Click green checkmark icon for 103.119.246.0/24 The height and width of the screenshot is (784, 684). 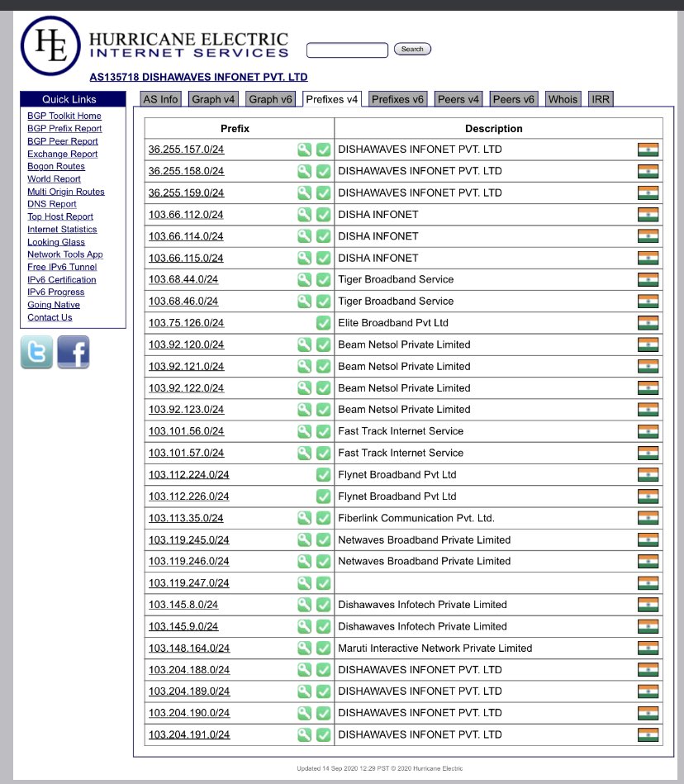(324, 561)
